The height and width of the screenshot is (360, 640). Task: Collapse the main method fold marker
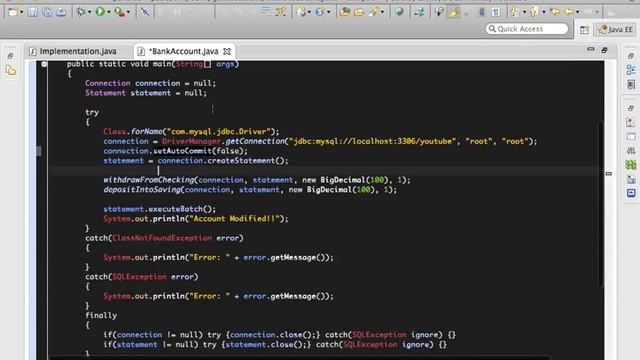tap(44, 64)
